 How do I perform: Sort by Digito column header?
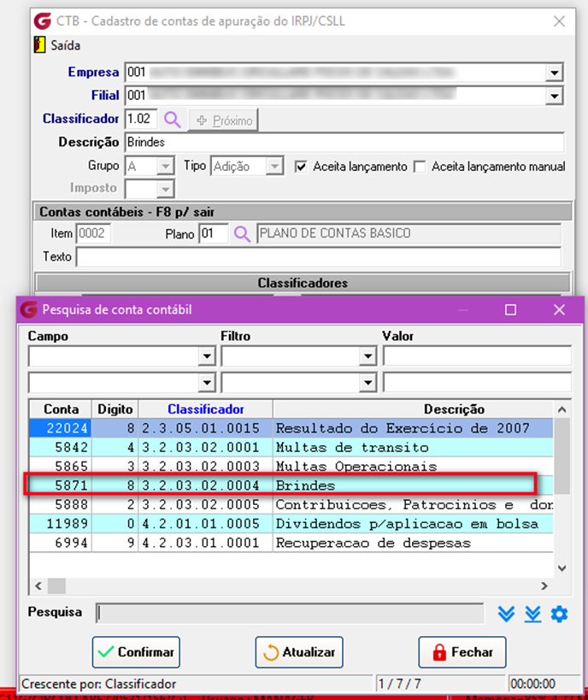[x=115, y=409]
